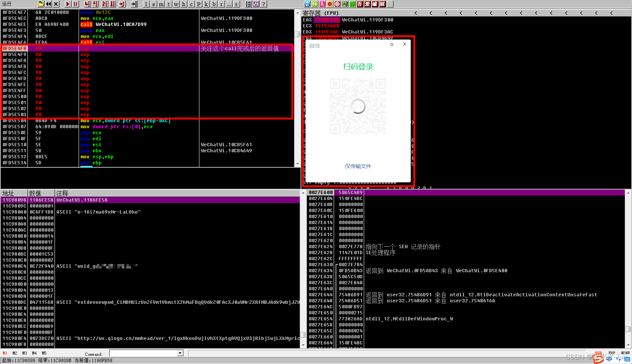The height and width of the screenshot is (364, 632).
Task: Click the blue swap-arrows plugin icon
Action: pyautogui.click(x=307, y=4)
